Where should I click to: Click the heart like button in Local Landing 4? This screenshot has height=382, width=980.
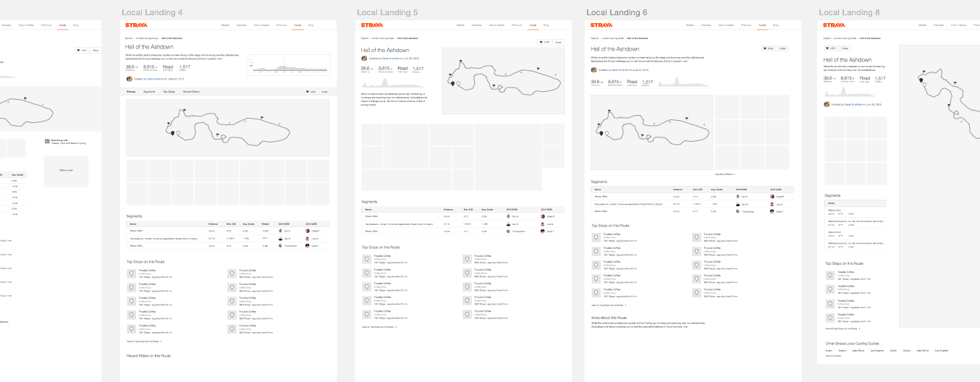(311, 92)
